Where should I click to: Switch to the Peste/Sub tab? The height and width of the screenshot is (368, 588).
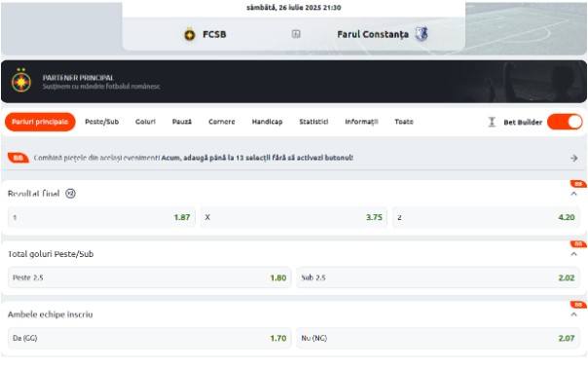point(101,122)
